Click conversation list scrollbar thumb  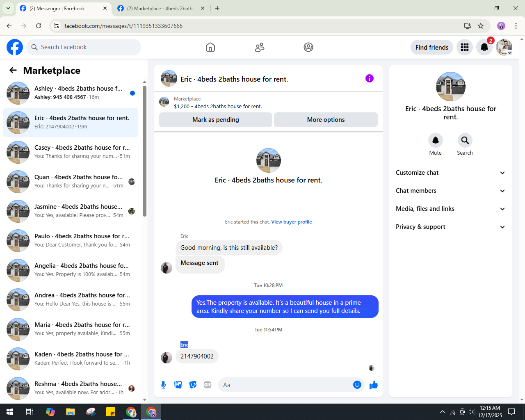144,151
